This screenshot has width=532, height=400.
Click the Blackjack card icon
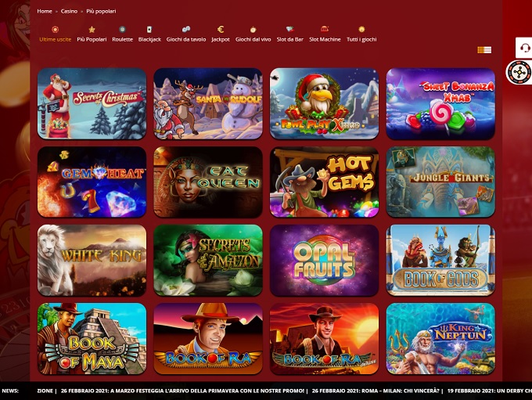149,29
